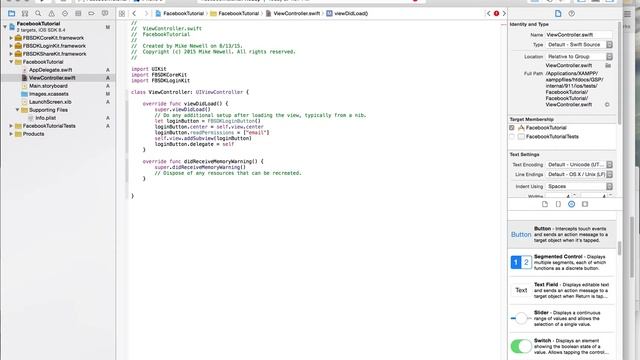This screenshot has width=640, height=360.
Task: Select the Segmented Control library object
Action: pos(562,262)
